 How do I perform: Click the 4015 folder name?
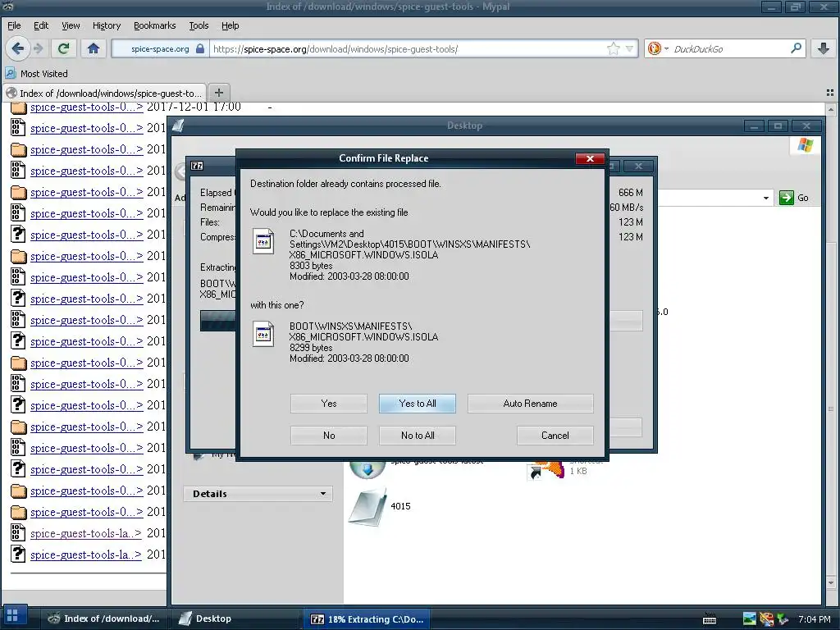(400, 506)
